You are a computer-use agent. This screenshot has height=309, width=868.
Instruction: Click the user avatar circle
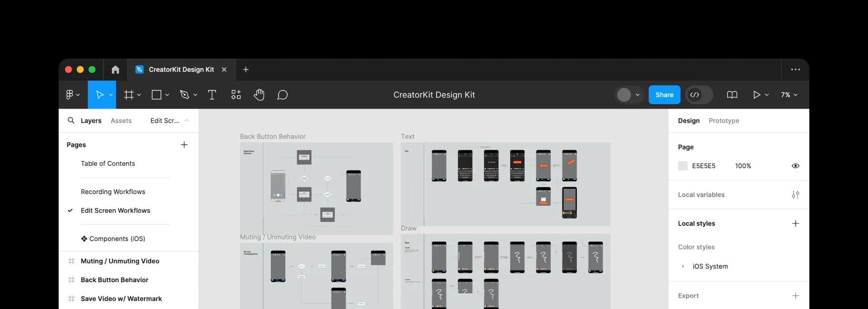[x=624, y=95]
